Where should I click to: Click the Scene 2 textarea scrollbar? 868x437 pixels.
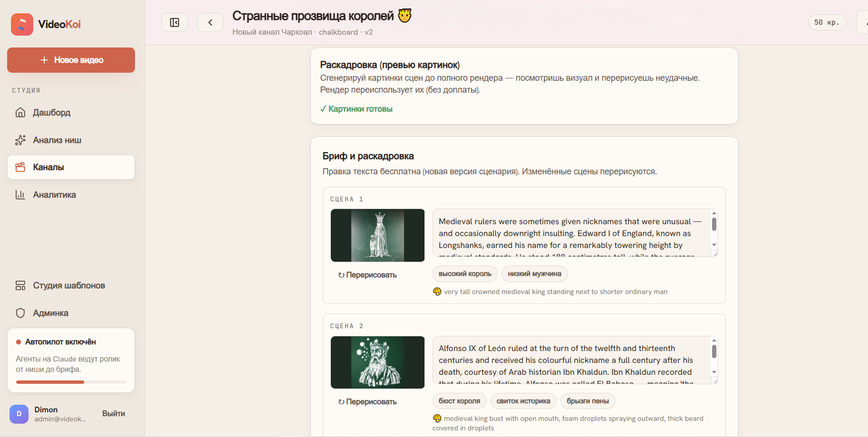click(x=714, y=351)
